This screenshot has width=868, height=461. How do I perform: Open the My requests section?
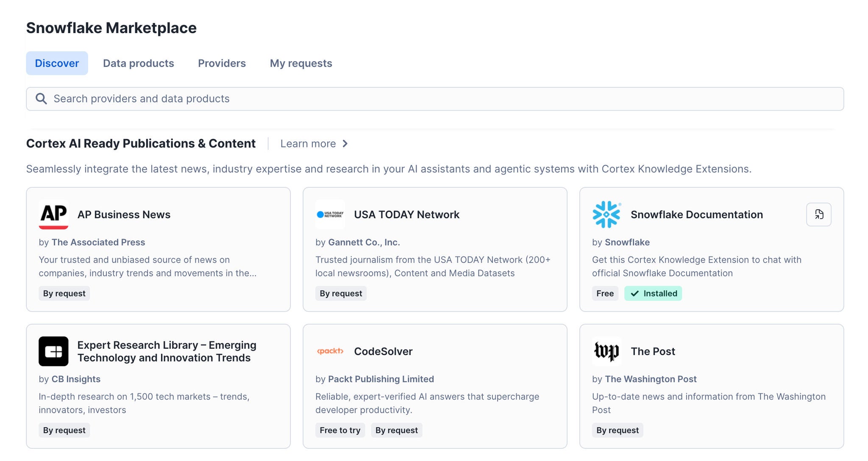point(301,63)
